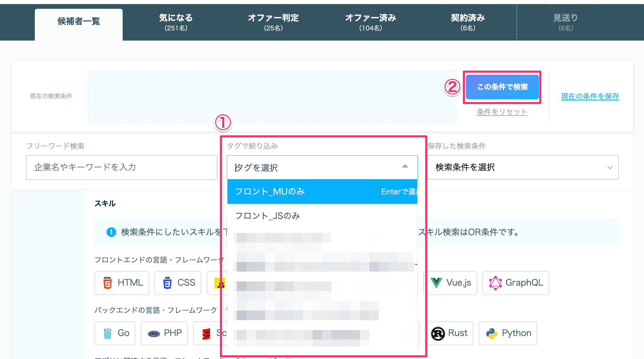Viewport: 644px width, 359px height.
Task: Click the フロントエンドの言語・フレームワーク label
Action: (x=159, y=260)
